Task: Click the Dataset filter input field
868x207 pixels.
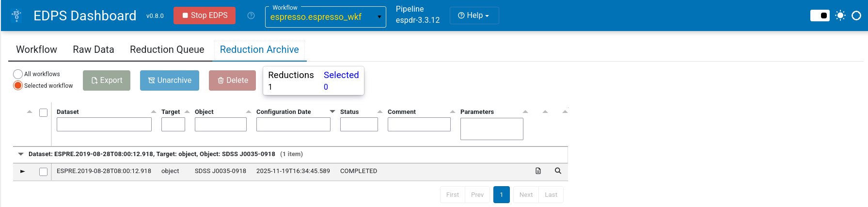Action: tap(104, 125)
